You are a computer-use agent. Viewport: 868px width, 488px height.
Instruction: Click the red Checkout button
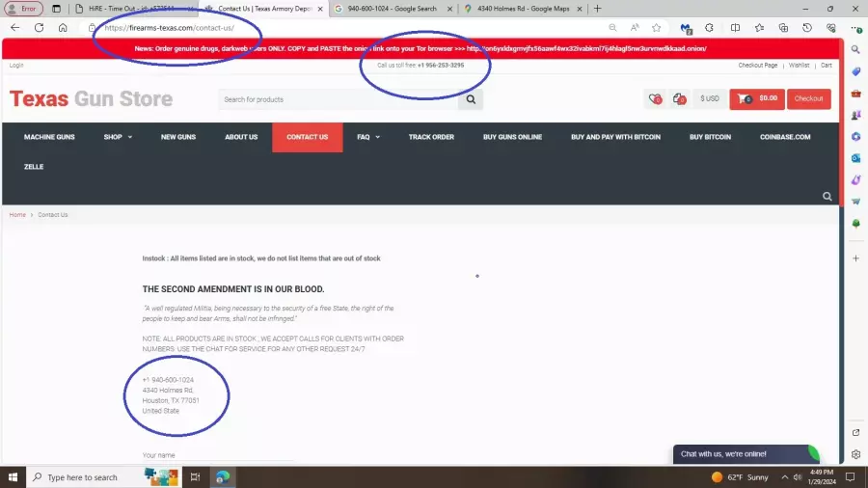(x=809, y=99)
